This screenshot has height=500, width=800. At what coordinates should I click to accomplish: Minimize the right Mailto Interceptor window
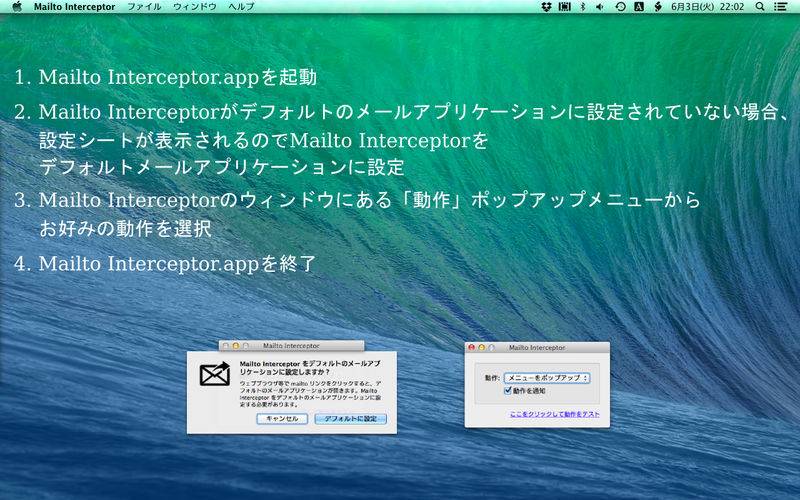coord(481,347)
